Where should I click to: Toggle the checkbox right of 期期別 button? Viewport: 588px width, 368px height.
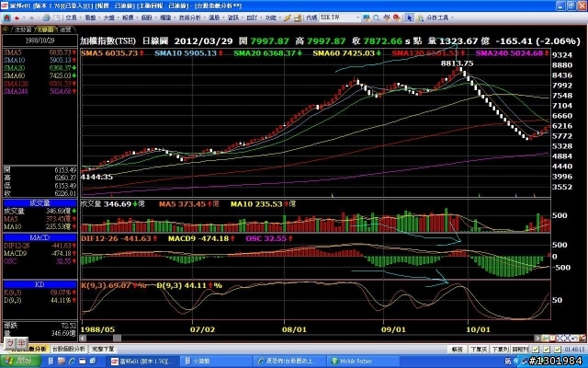[536, 350]
